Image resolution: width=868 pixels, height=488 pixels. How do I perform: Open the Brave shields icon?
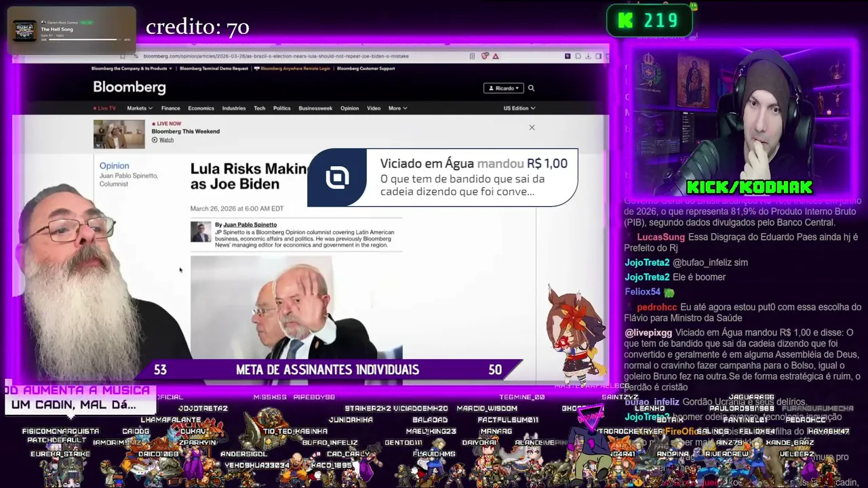click(484, 56)
